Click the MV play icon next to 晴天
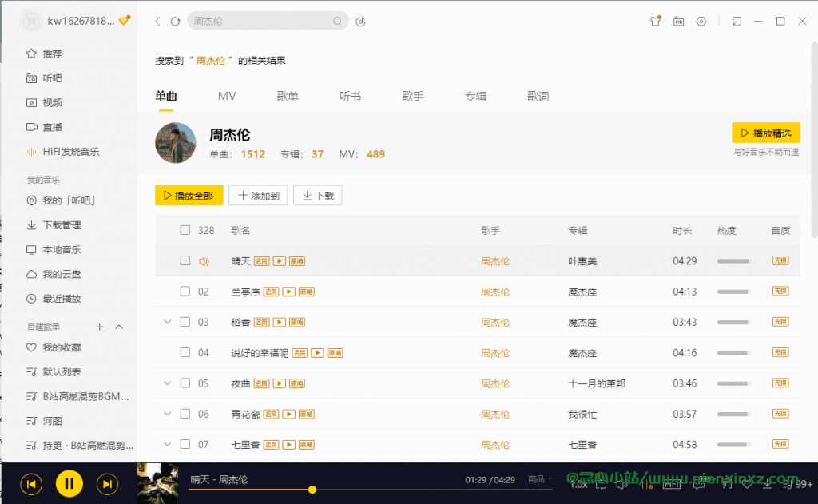The image size is (818, 504). (279, 261)
